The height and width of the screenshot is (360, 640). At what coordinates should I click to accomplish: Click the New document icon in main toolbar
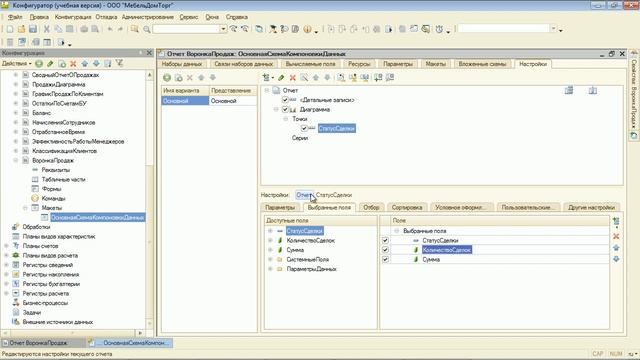(x=10, y=29)
